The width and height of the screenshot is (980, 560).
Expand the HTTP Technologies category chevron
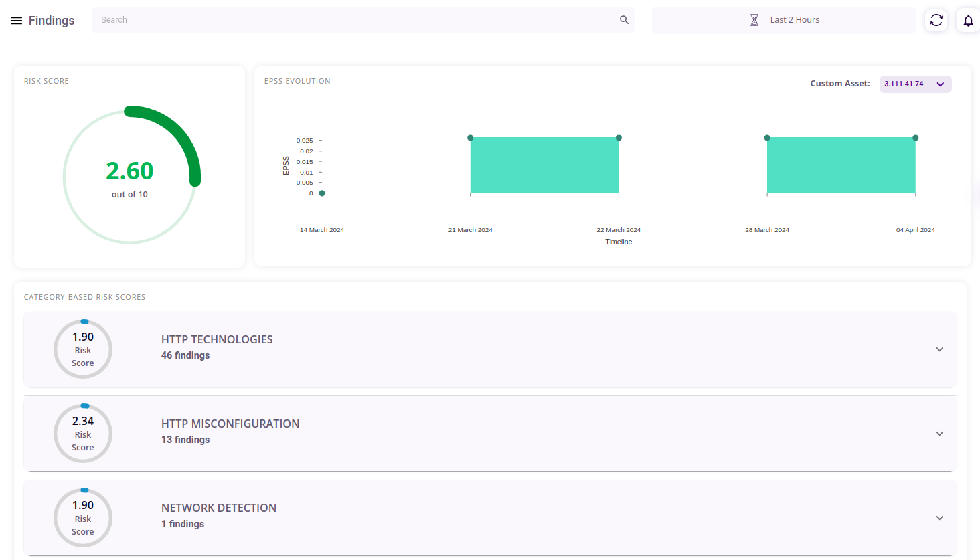click(x=940, y=349)
